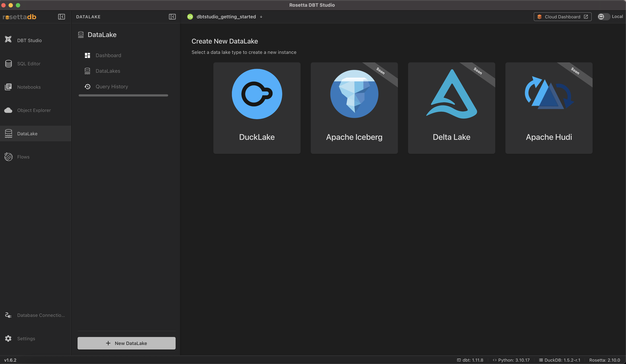626x364 pixels.
Task: Open Object Explorer cloud icon
Action: pyautogui.click(x=8, y=110)
